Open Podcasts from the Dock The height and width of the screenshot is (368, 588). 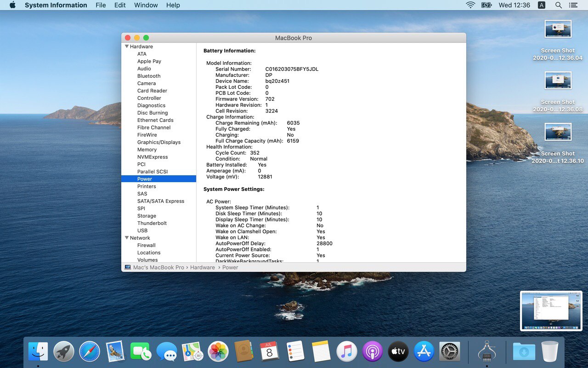(x=373, y=352)
